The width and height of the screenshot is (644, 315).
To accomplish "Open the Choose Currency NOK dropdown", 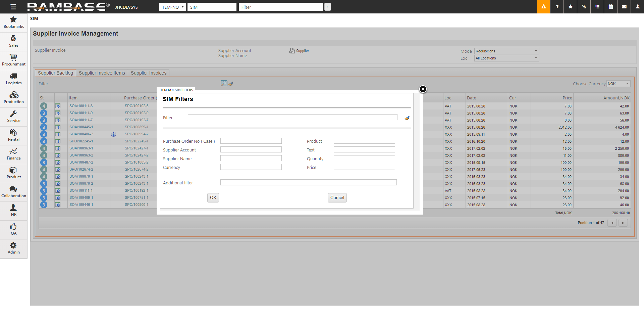I will tap(619, 84).
